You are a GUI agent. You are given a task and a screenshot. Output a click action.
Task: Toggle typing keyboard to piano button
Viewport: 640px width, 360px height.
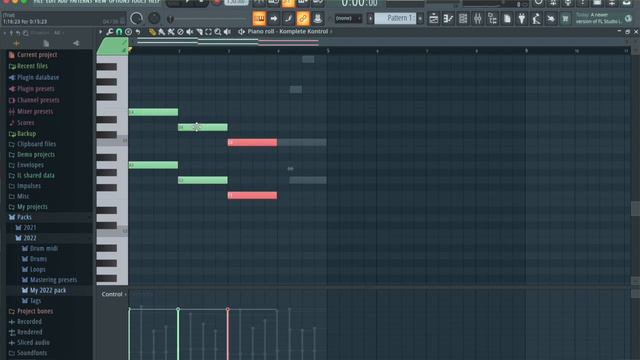pyautogui.click(x=259, y=18)
